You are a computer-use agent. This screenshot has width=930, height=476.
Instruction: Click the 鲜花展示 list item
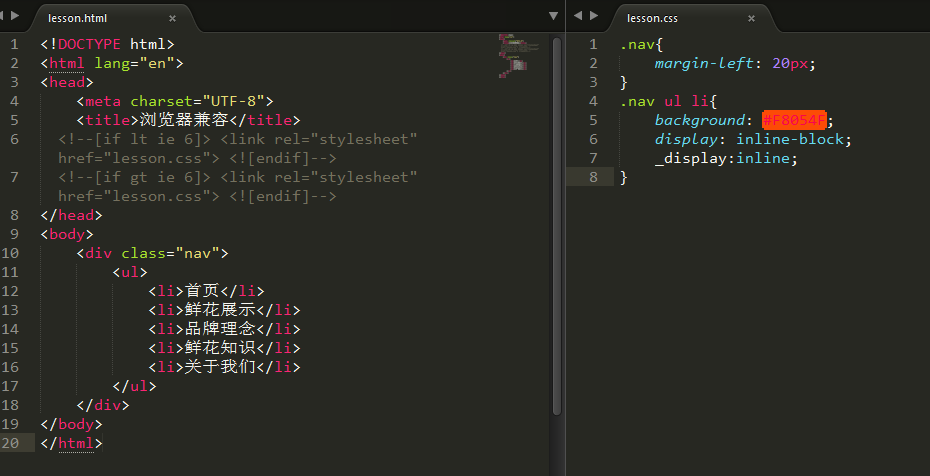tap(224, 310)
